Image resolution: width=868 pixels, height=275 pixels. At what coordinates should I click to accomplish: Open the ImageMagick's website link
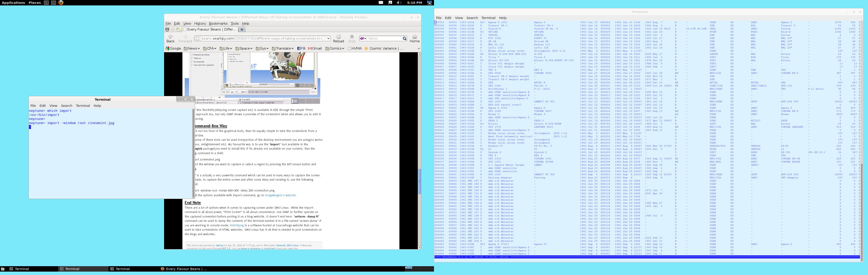pos(280,195)
